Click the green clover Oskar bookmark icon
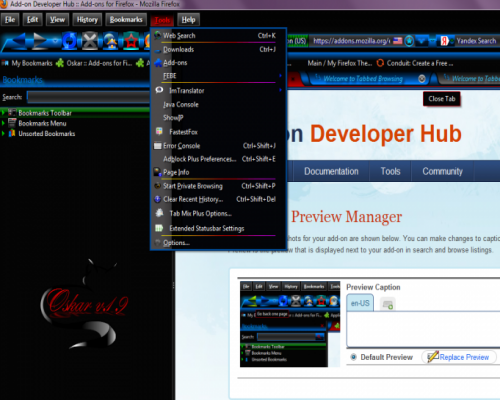The image size is (500, 400). [x=60, y=63]
